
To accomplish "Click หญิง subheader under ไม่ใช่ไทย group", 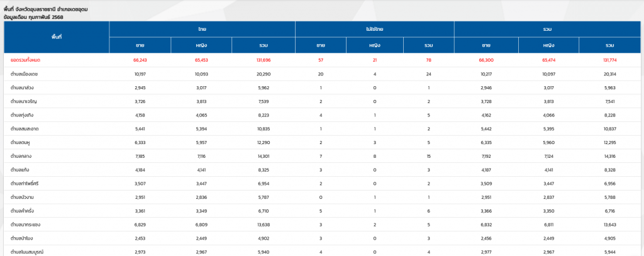I will point(374,45).
